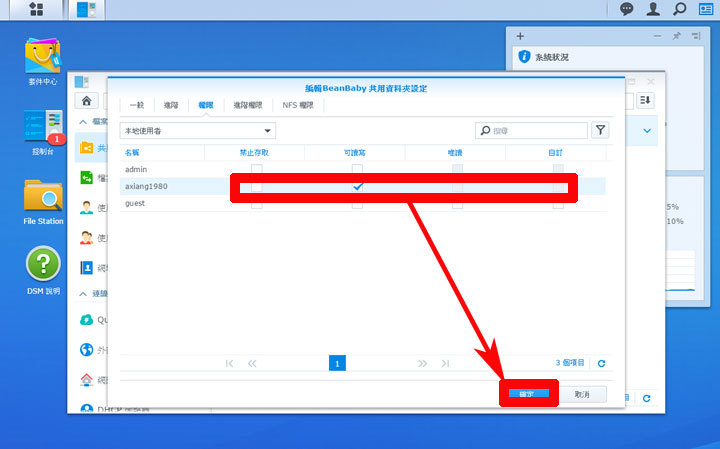Check Read Only for axiang1980
This screenshot has height=449, width=720.
(x=457, y=186)
